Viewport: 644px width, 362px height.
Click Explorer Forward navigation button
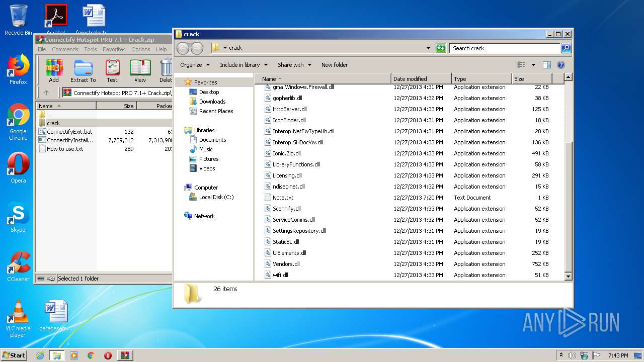(x=197, y=48)
